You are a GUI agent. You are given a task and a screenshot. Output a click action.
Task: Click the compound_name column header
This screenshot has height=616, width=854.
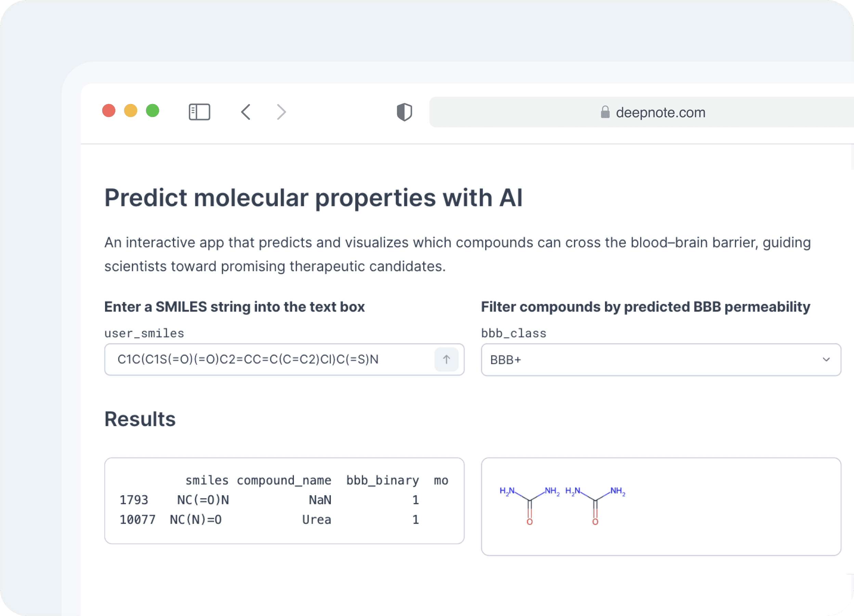[x=284, y=480]
